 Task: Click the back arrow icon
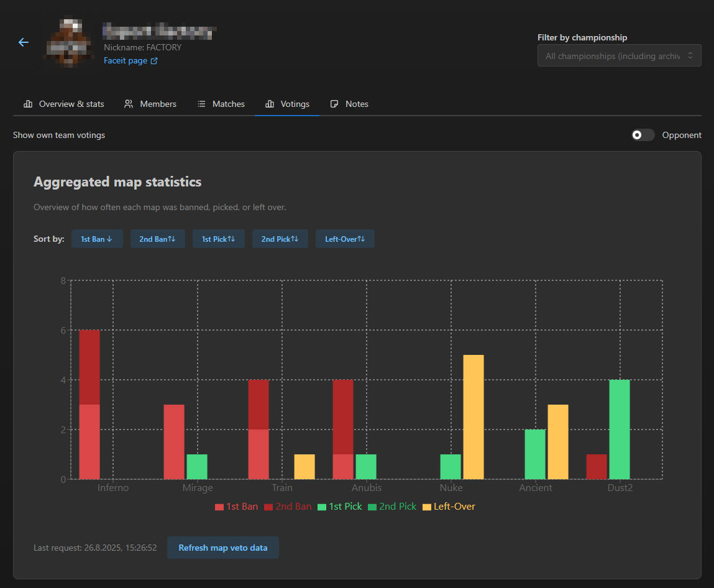pos(24,42)
